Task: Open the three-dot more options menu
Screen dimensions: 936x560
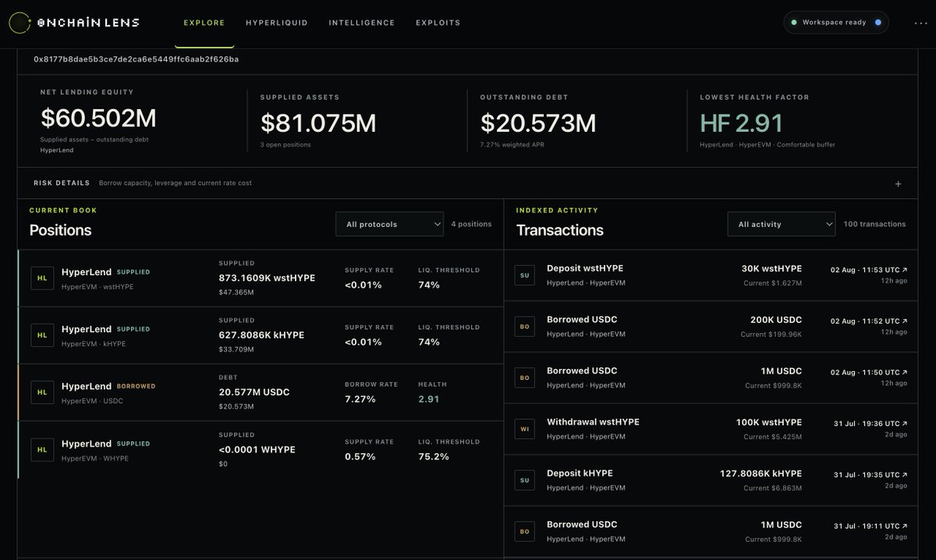Action: coord(920,23)
